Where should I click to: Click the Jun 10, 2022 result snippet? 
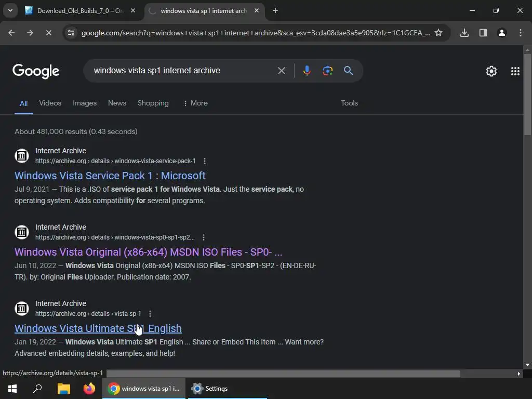tap(165, 271)
